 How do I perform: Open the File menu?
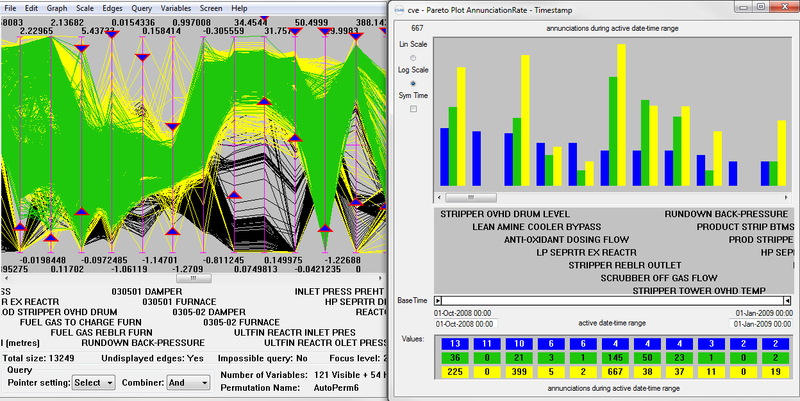10,8
